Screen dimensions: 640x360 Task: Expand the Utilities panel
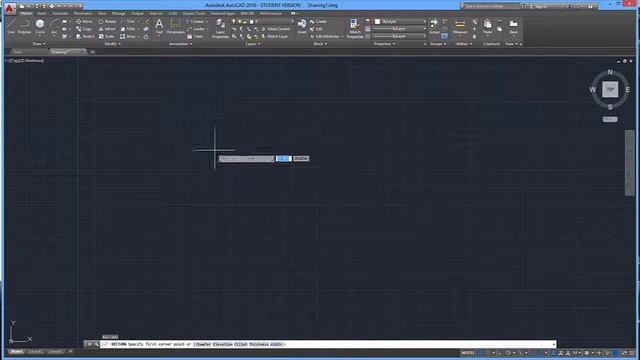click(464, 44)
